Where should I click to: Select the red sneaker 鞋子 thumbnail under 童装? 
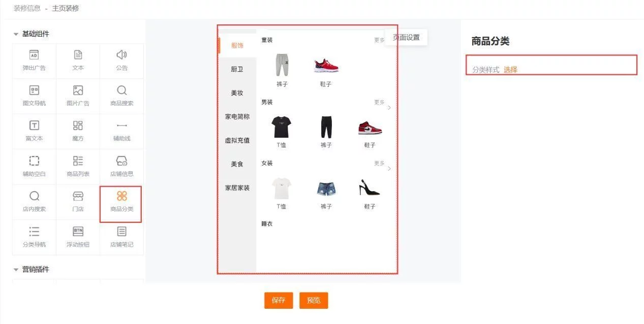[x=326, y=65]
